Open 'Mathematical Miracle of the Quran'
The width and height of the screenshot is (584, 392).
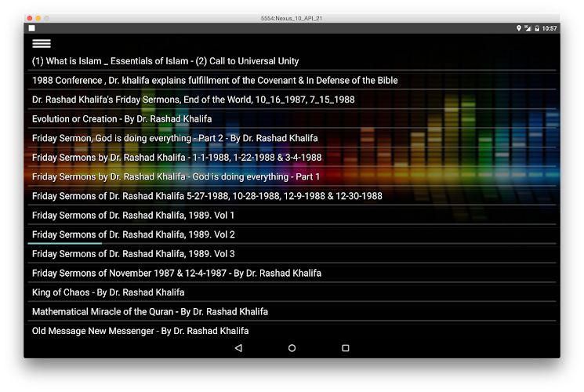[x=292, y=312]
